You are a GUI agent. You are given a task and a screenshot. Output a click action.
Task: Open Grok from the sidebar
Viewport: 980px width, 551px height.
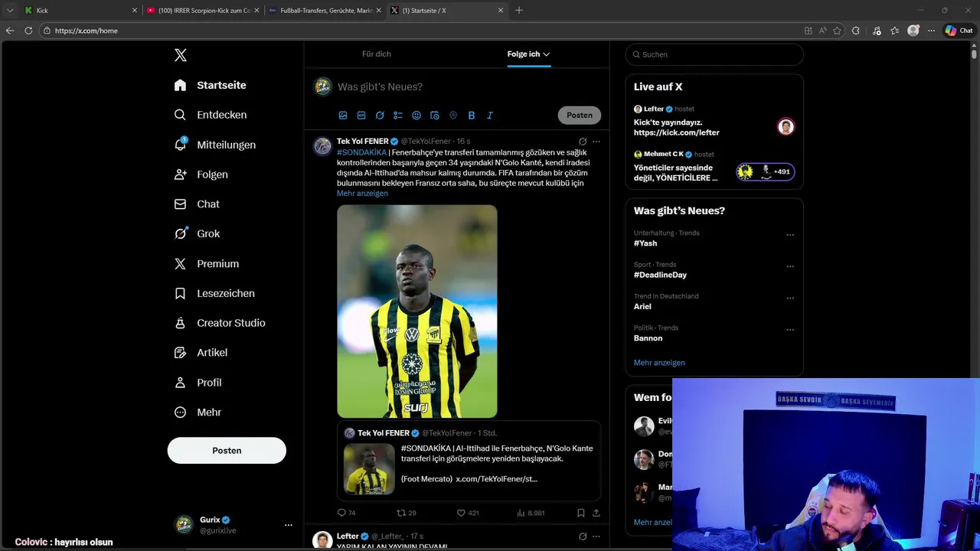pyautogui.click(x=196, y=234)
